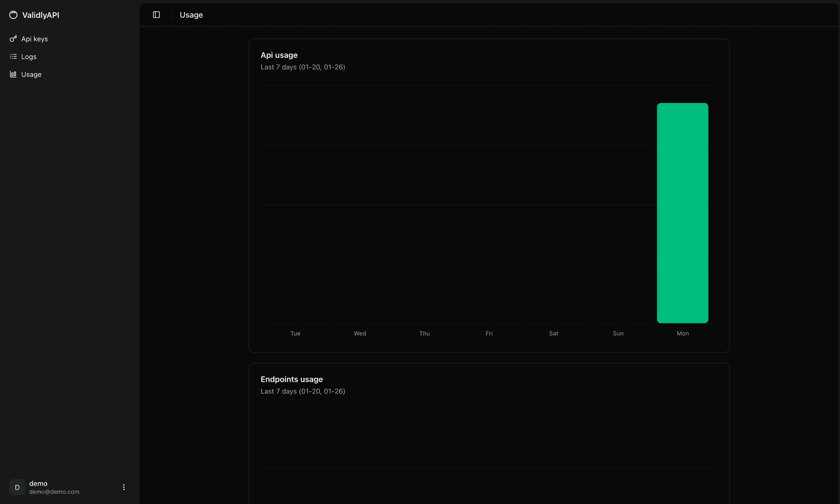Go to the Logs page
840x504 pixels.
click(29, 57)
